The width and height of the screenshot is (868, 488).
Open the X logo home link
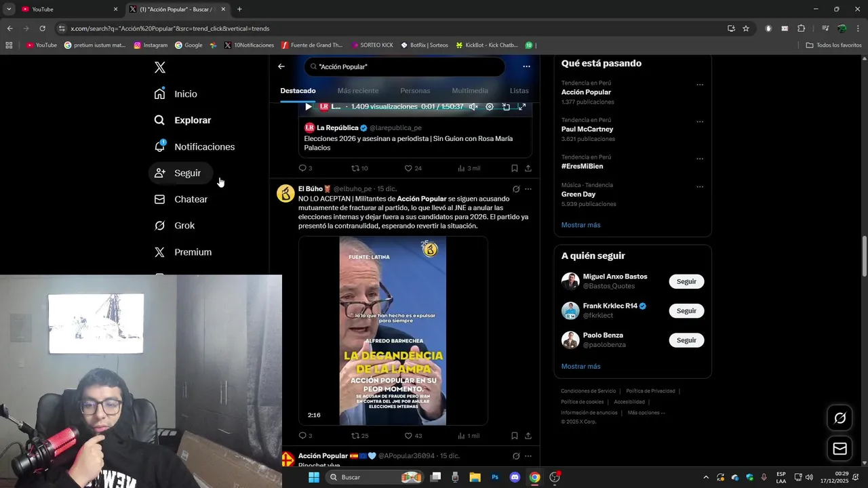[160, 67]
